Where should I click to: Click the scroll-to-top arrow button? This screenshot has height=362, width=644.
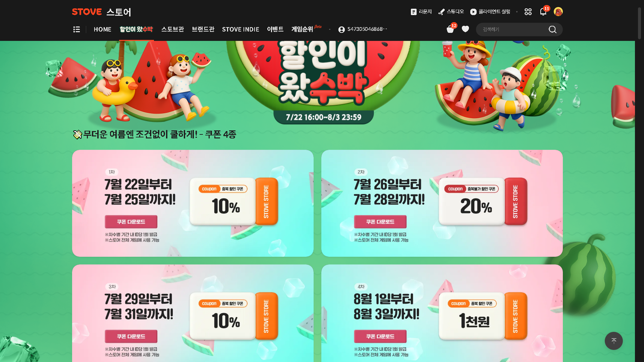pyautogui.click(x=613, y=341)
